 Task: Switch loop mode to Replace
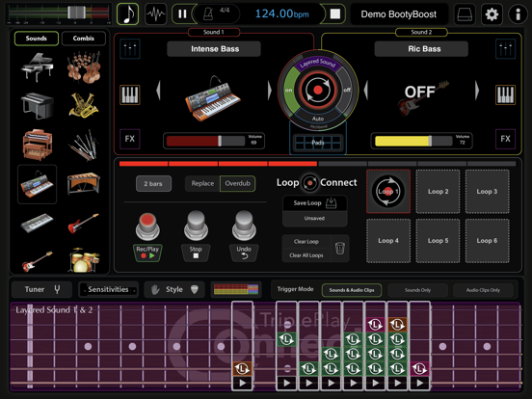point(202,183)
